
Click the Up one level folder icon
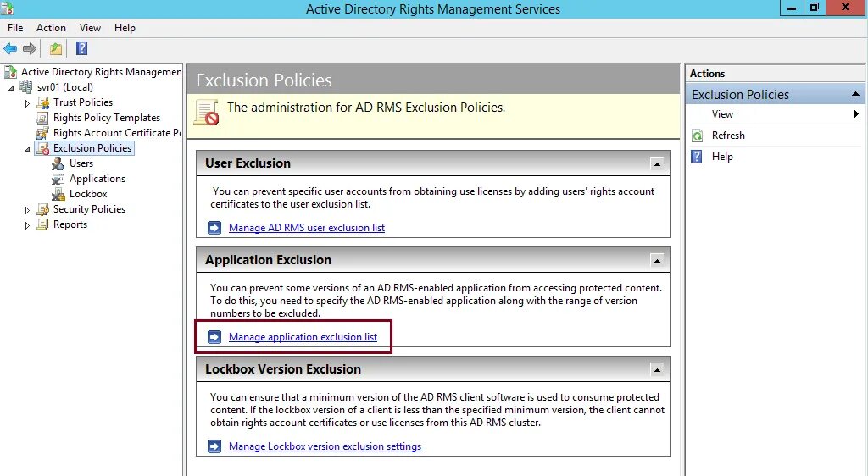coord(56,48)
